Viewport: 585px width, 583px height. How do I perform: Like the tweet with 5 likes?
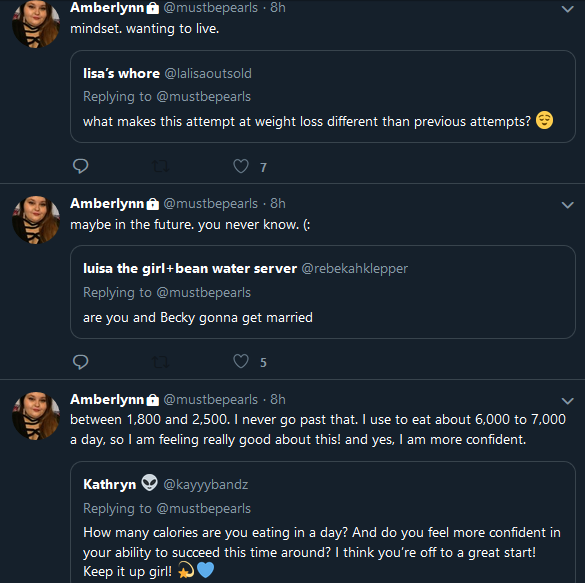(241, 361)
